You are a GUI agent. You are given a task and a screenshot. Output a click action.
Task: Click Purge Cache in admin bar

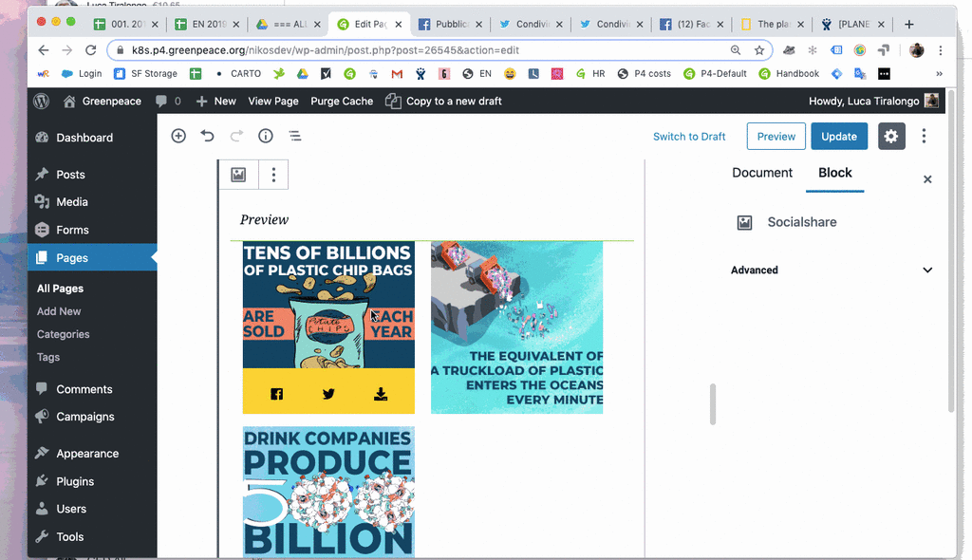pos(342,102)
